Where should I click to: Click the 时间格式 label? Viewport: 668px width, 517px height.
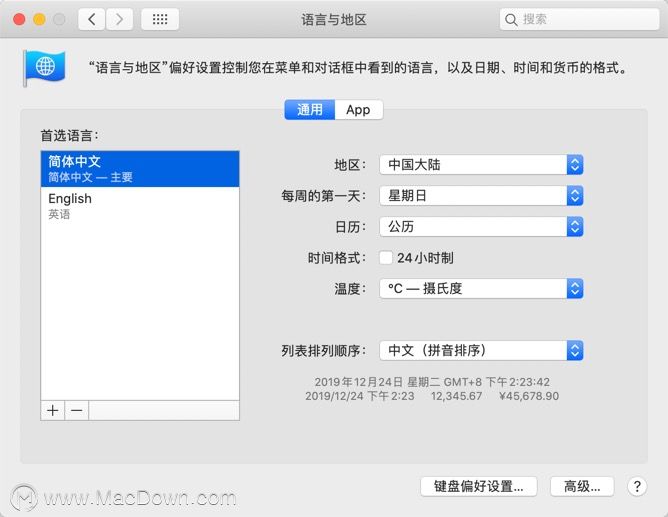pos(337,258)
